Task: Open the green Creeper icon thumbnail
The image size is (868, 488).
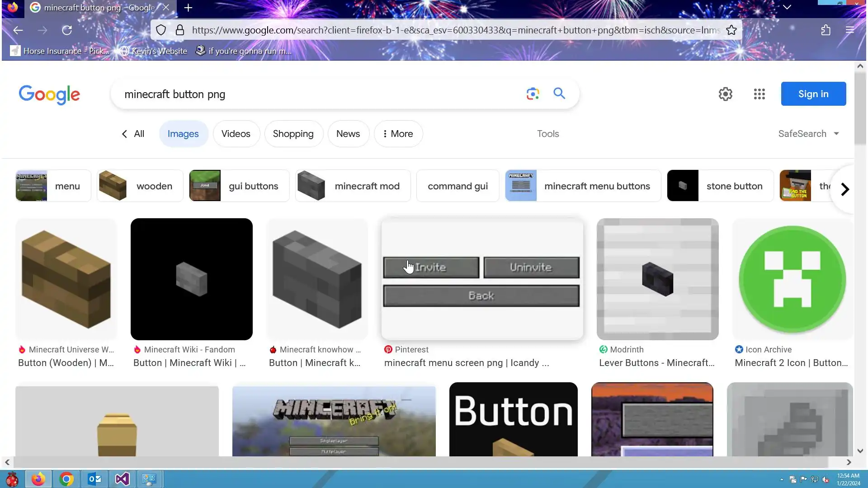Action: point(792,279)
